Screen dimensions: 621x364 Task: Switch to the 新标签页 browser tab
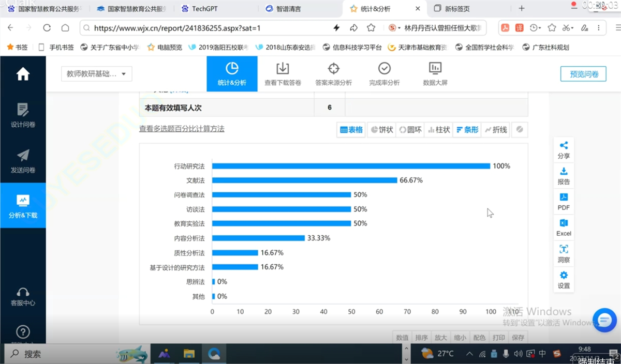(x=468, y=8)
